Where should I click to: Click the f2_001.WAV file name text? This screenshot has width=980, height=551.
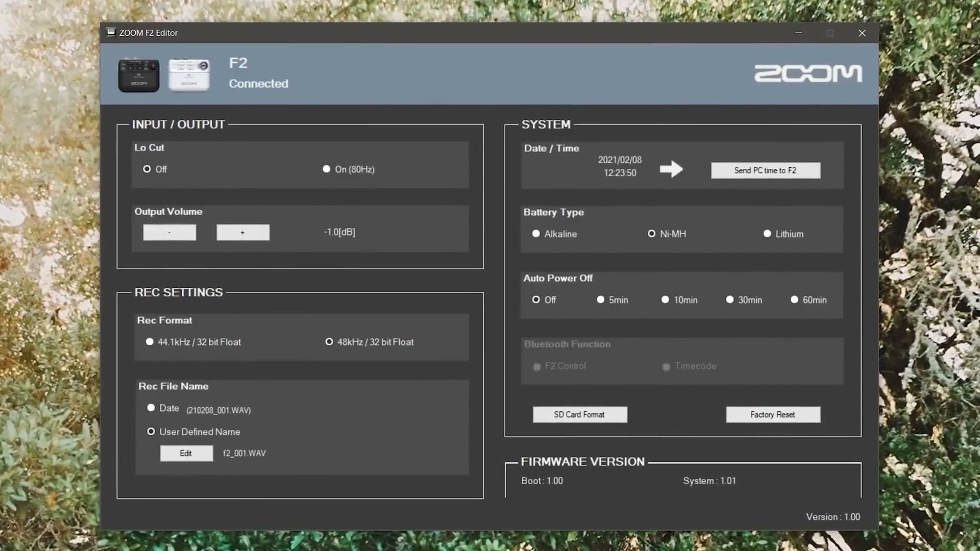[244, 453]
